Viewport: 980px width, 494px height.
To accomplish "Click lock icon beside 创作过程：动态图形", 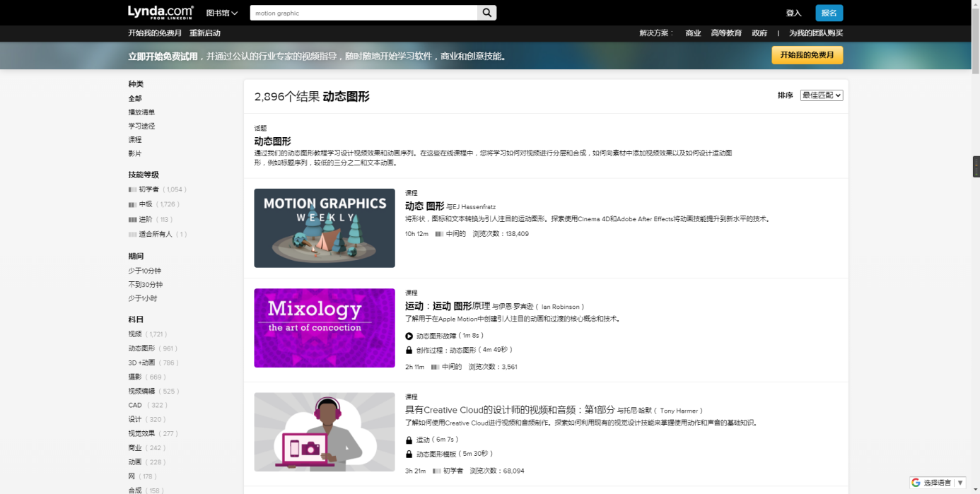I will click(x=409, y=350).
